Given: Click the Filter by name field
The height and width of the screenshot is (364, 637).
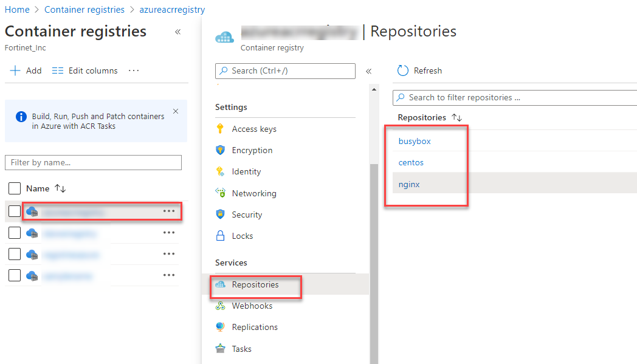Looking at the screenshot, I should pyautogui.click(x=93, y=162).
